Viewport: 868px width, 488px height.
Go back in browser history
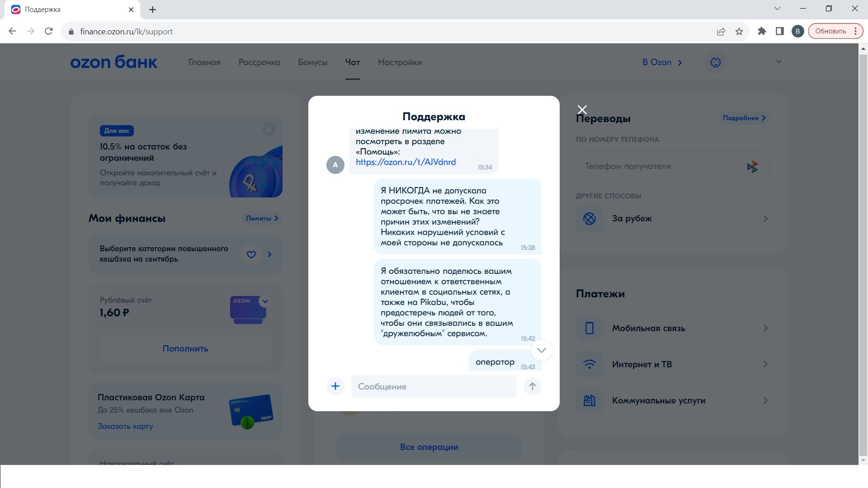[x=13, y=31]
